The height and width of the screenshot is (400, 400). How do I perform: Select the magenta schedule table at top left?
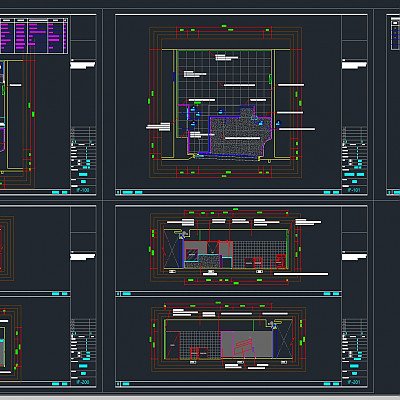(34, 36)
